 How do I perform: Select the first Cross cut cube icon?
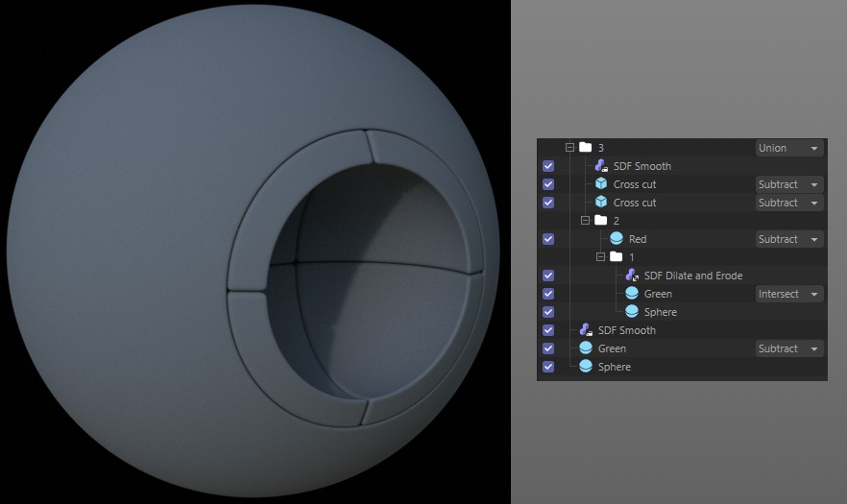(x=601, y=184)
